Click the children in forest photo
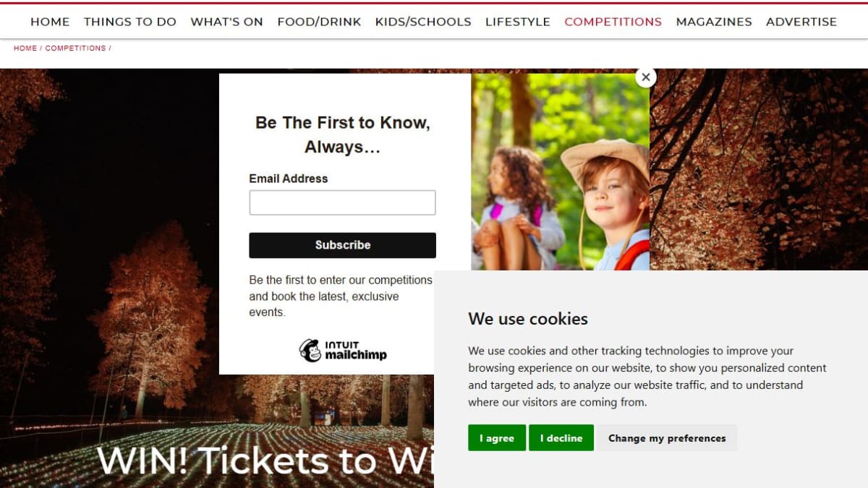This screenshot has height=488, width=868. pos(560,172)
